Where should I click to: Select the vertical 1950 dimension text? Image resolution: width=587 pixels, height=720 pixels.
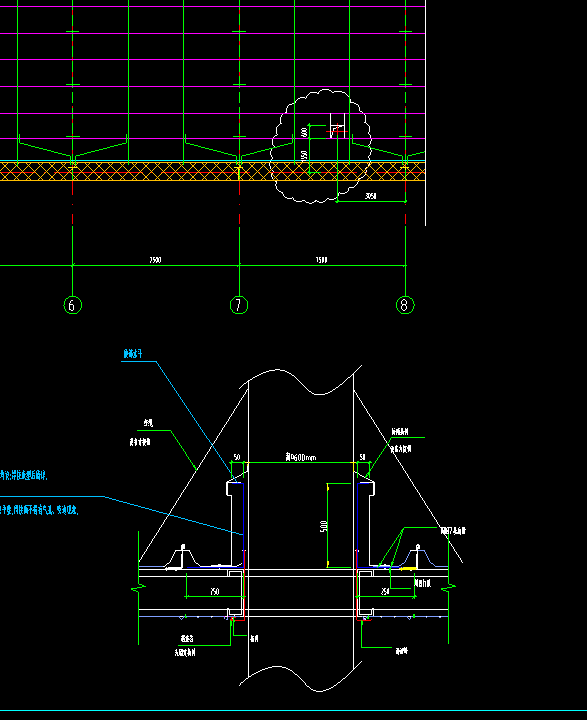[x=304, y=156]
